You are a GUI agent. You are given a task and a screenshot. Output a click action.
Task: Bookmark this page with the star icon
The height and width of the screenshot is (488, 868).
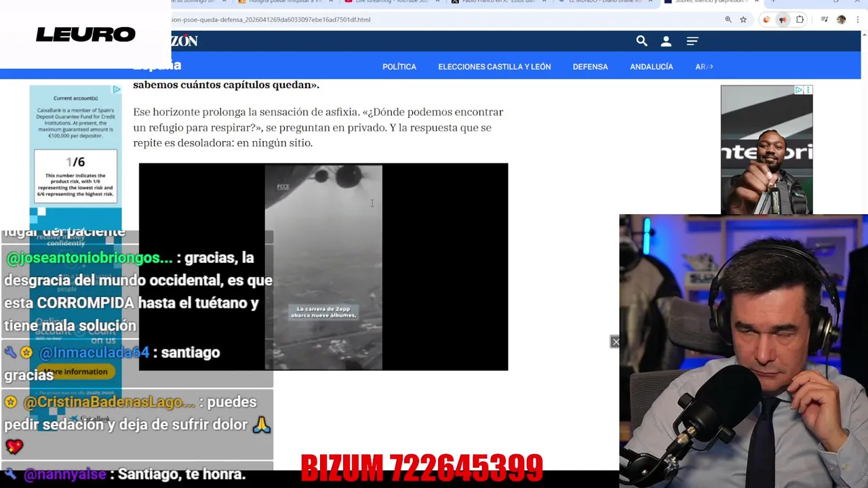pos(743,20)
